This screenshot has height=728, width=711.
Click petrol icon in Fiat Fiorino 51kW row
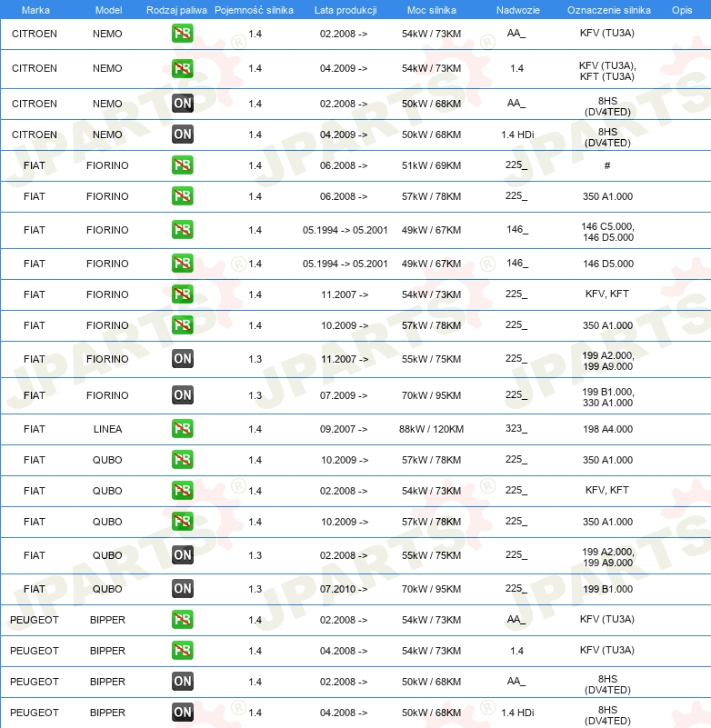182,165
